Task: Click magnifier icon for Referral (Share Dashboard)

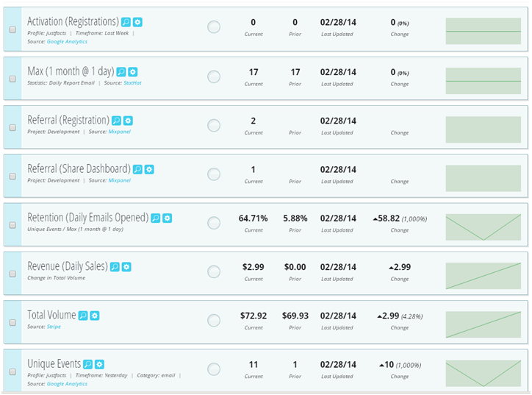Action: pos(137,169)
